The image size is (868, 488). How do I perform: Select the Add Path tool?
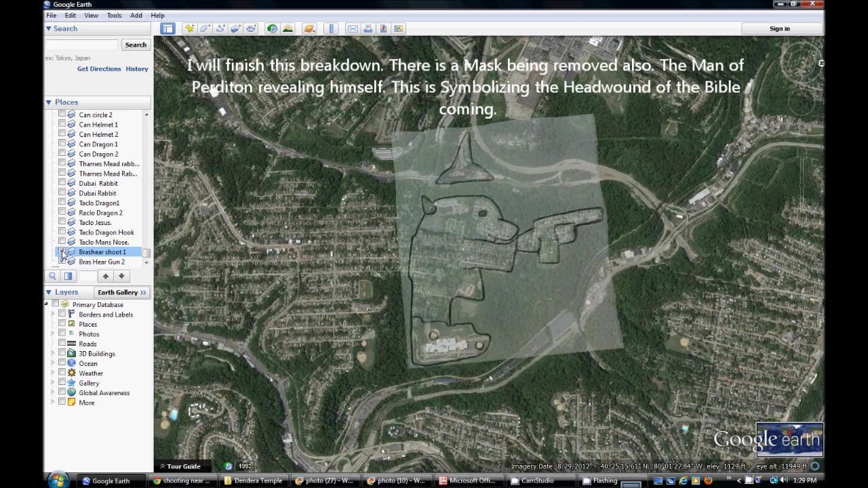click(220, 28)
